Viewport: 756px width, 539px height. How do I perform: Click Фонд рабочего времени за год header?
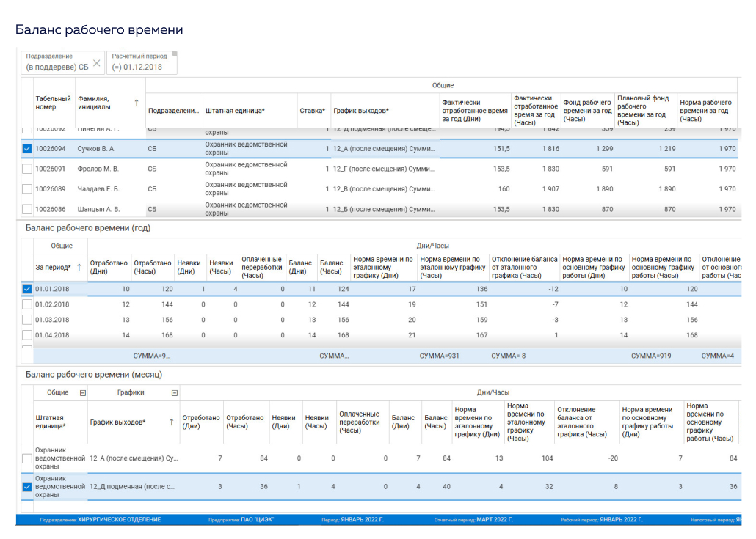[587, 111]
